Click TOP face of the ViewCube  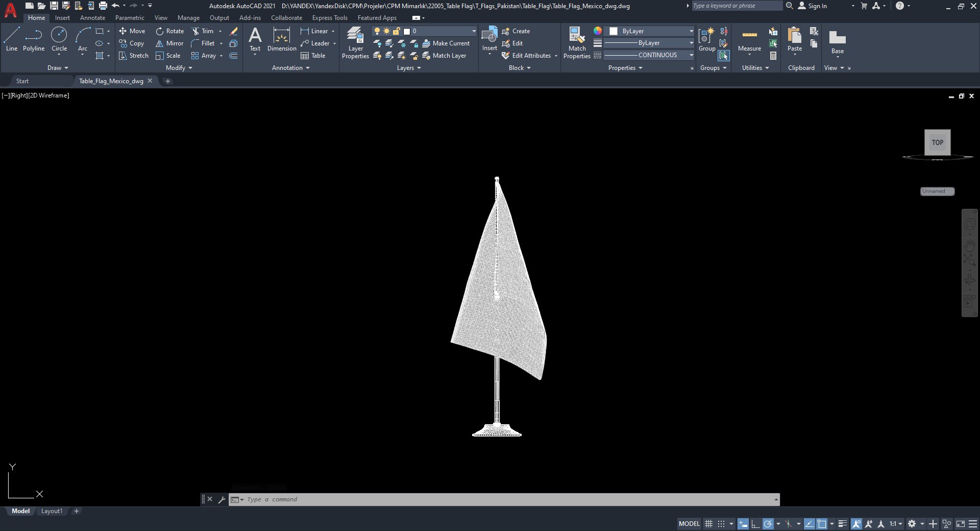tap(938, 142)
